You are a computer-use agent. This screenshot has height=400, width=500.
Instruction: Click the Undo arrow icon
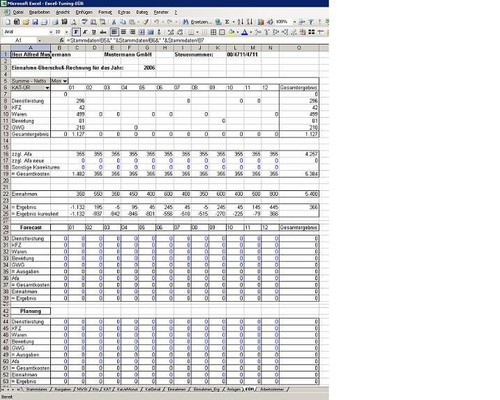pos(156,22)
